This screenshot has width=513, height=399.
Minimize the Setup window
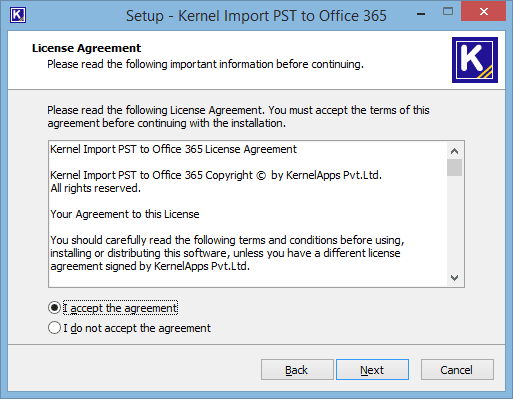pyautogui.click(x=421, y=14)
